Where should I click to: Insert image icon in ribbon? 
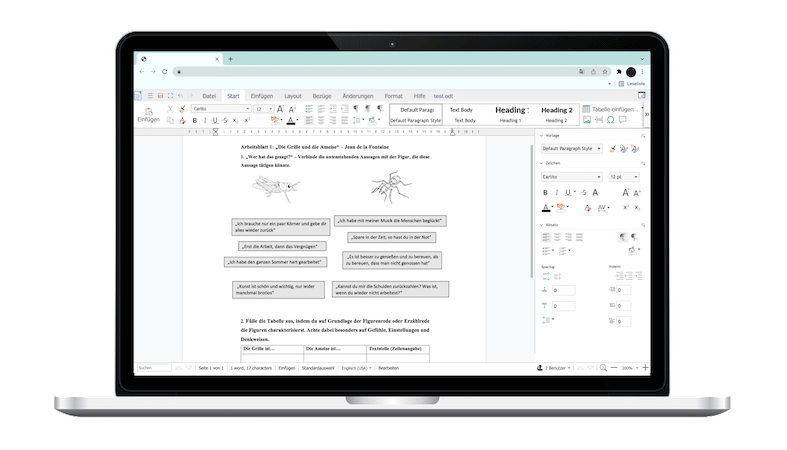pos(587,120)
